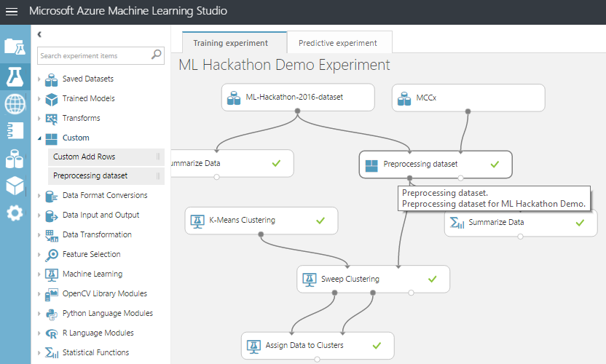Select Custom Add Rows module item
Viewport: 606px width, 364px height.
(106, 157)
